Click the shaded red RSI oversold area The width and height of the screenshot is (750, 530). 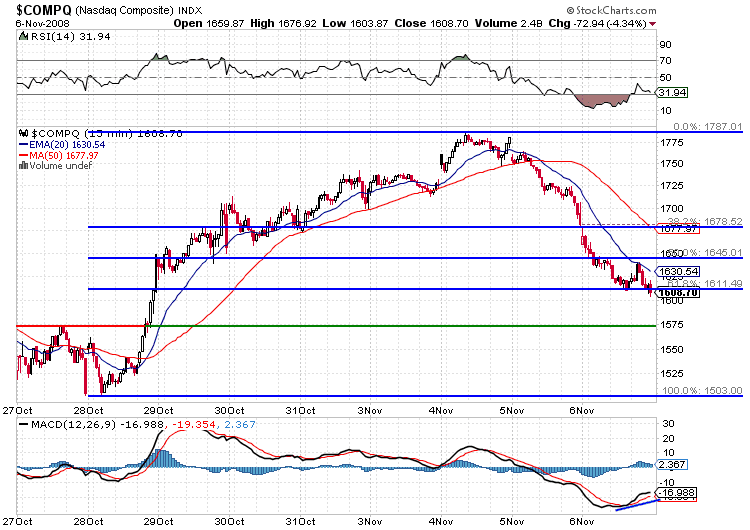click(602, 100)
